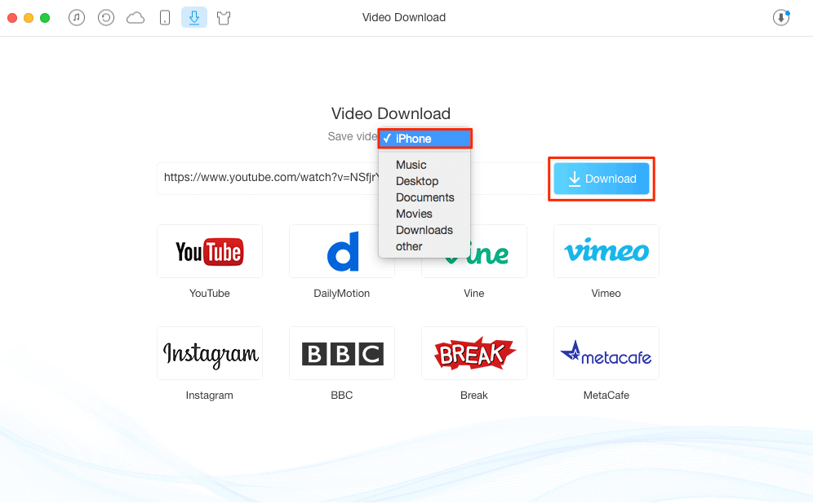Select iPhone in the save location dropdown
813x504 pixels.
coord(424,139)
